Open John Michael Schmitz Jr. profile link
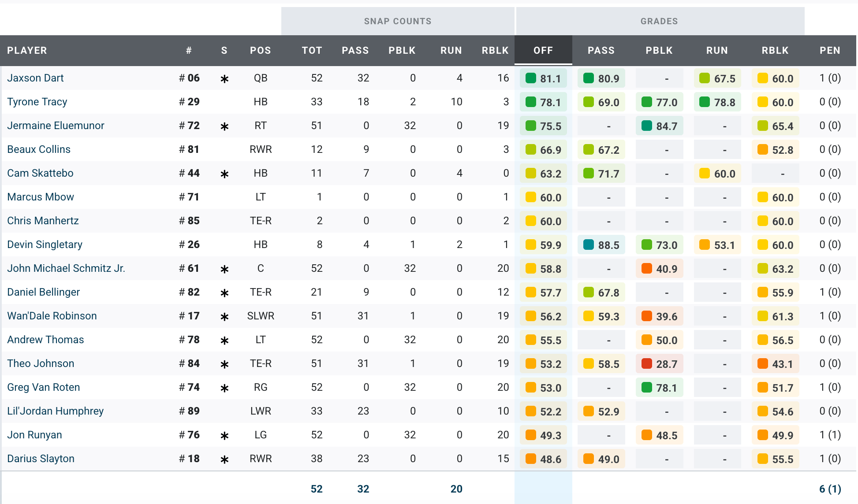 [x=66, y=268]
